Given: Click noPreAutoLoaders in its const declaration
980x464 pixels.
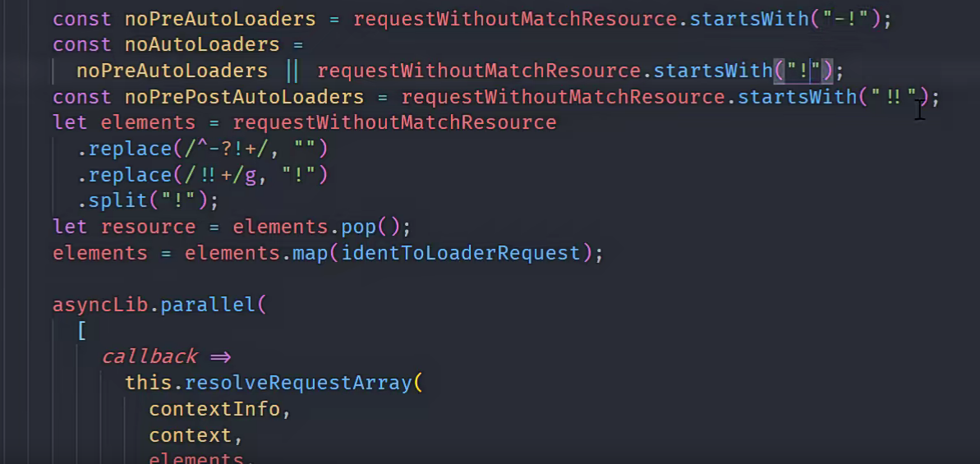Looking at the screenshot, I should 219,19.
